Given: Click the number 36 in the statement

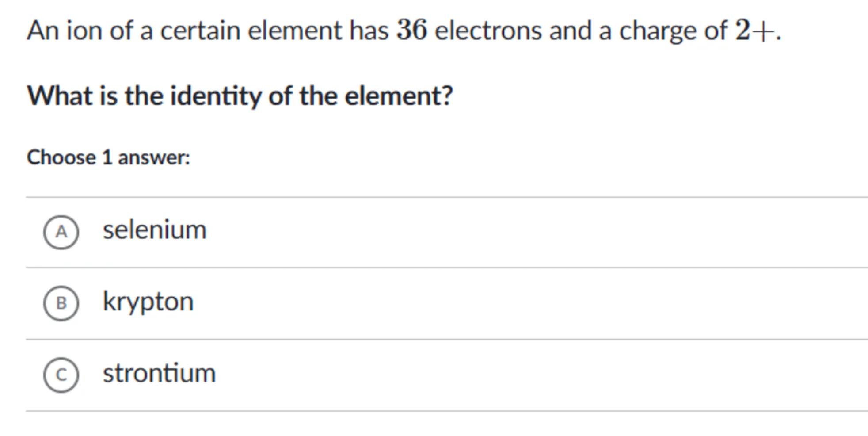Looking at the screenshot, I should pos(412,30).
